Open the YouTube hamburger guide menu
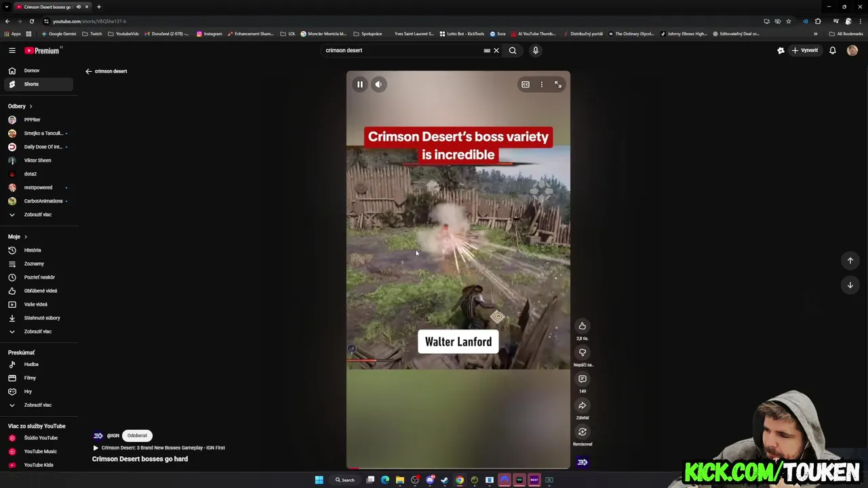Image resolution: width=868 pixels, height=488 pixels. (x=12, y=50)
